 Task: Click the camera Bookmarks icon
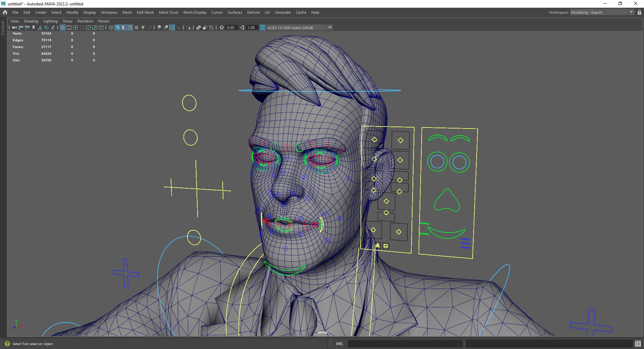click(x=34, y=28)
